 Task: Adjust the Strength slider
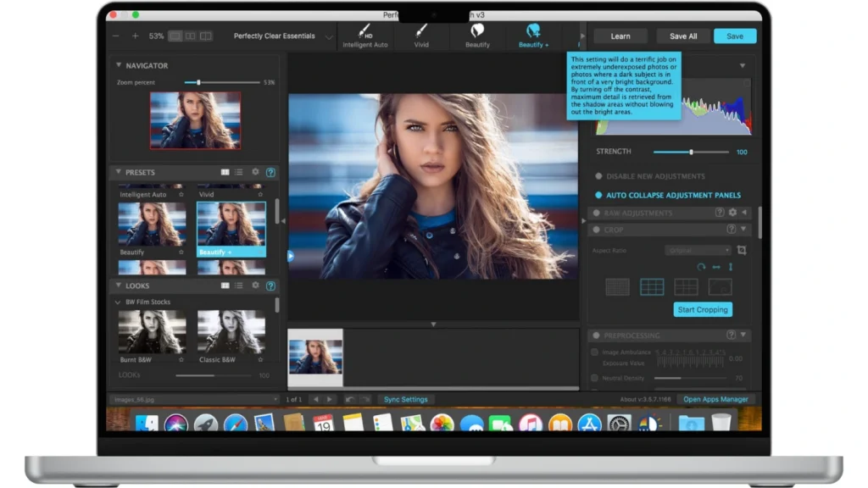click(691, 152)
